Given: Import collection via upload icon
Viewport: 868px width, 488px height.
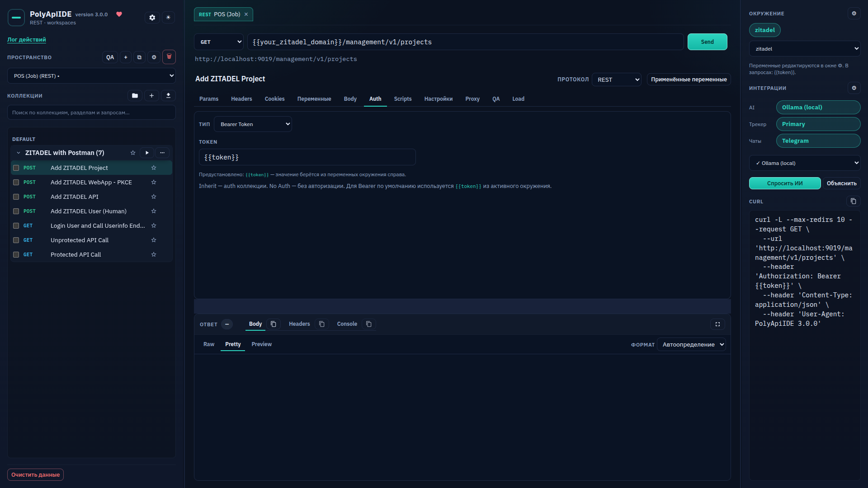Looking at the screenshot, I should pyautogui.click(x=168, y=96).
